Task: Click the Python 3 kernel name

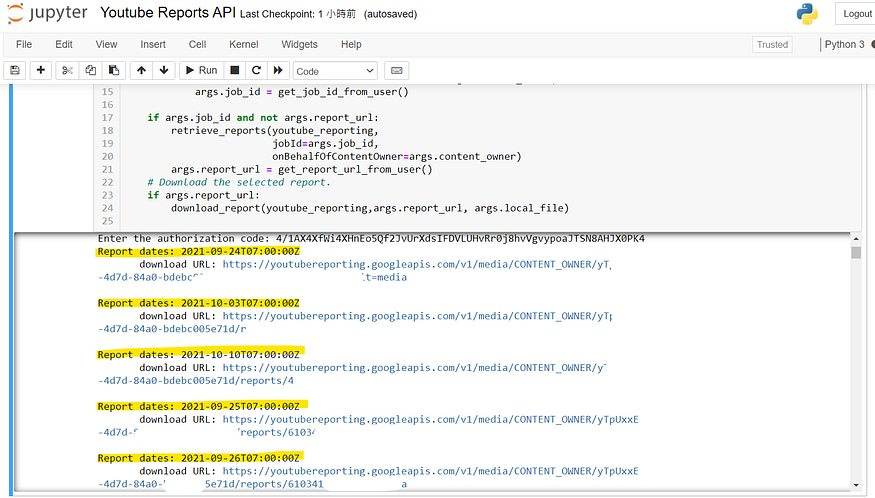Action: click(x=844, y=44)
